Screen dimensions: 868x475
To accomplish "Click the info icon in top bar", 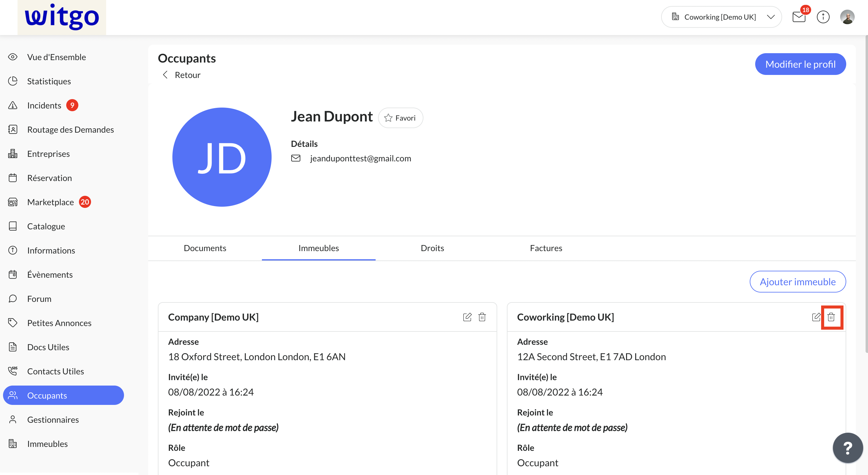I will tap(823, 17).
